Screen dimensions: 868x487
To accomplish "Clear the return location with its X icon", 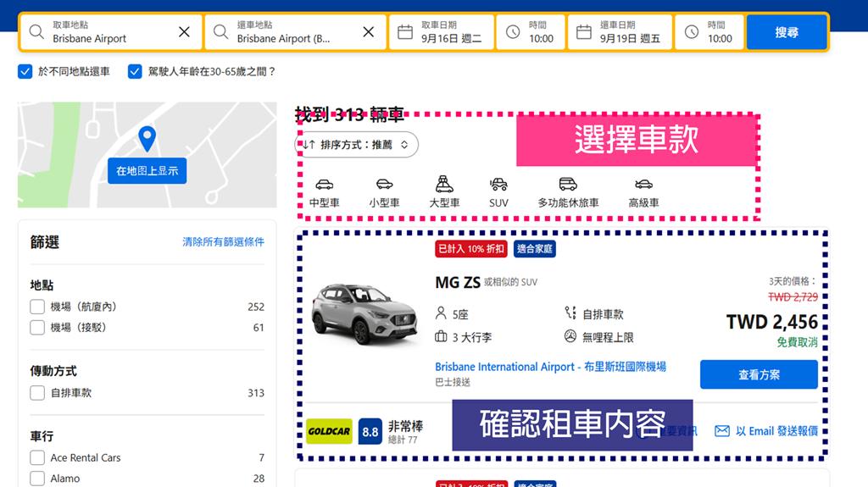I will (369, 32).
